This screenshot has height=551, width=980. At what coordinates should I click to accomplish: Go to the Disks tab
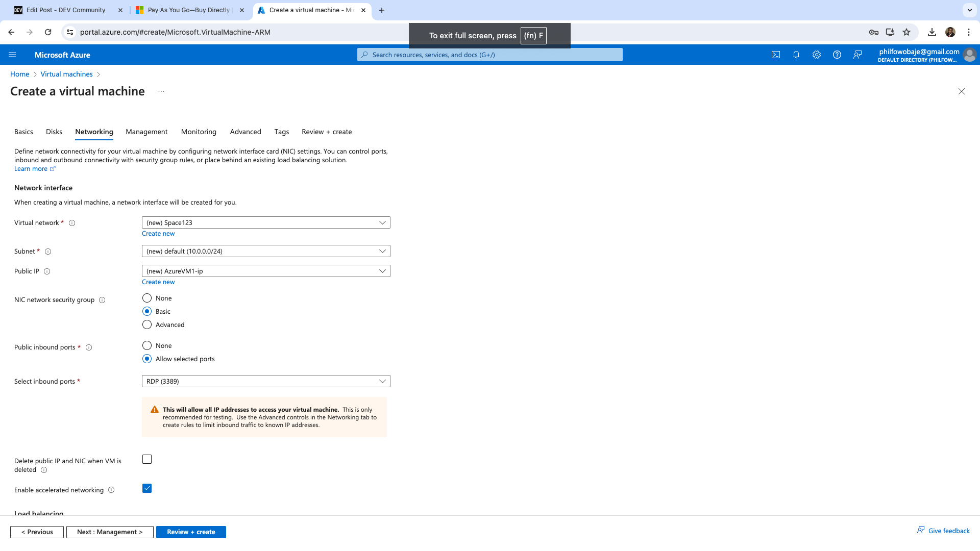54,132
